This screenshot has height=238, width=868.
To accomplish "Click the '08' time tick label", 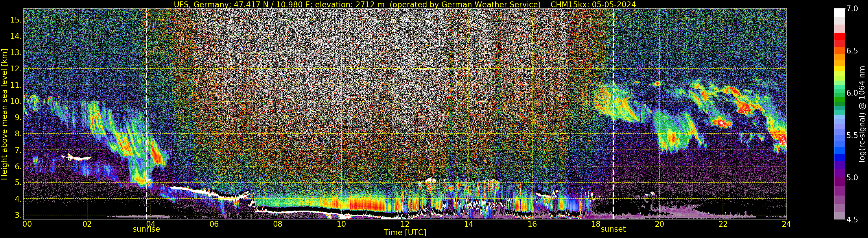I will click(x=278, y=224).
